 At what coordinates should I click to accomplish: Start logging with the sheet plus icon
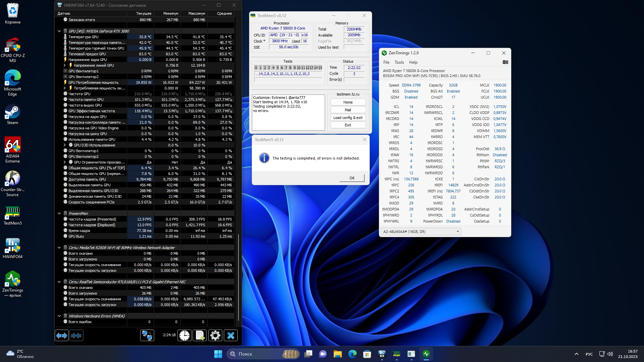pyautogui.click(x=200, y=336)
